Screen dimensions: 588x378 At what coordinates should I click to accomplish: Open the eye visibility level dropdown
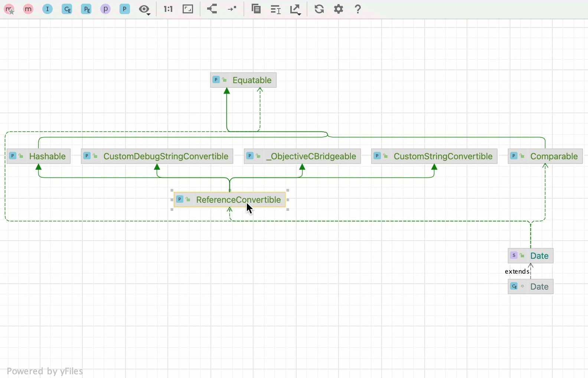point(144,9)
